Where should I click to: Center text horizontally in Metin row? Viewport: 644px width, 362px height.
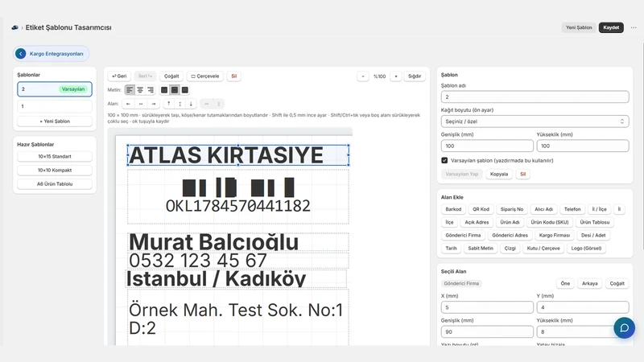tap(140, 90)
